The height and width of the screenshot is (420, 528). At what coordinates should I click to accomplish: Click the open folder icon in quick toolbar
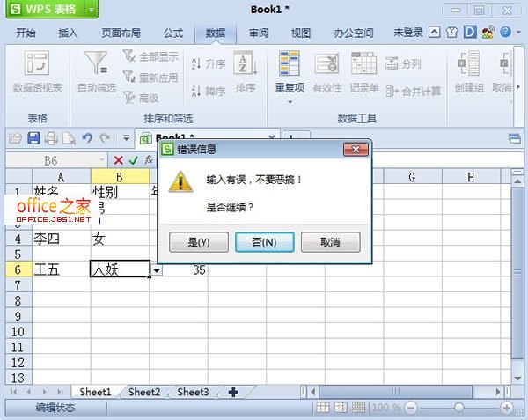(x=15, y=138)
